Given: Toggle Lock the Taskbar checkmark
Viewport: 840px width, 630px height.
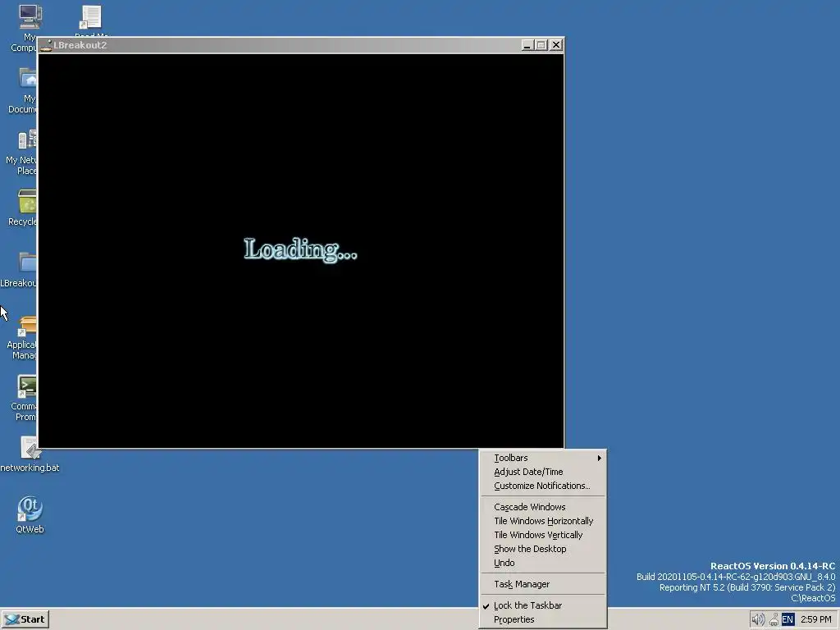Looking at the screenshot, I should click(543, 605).
